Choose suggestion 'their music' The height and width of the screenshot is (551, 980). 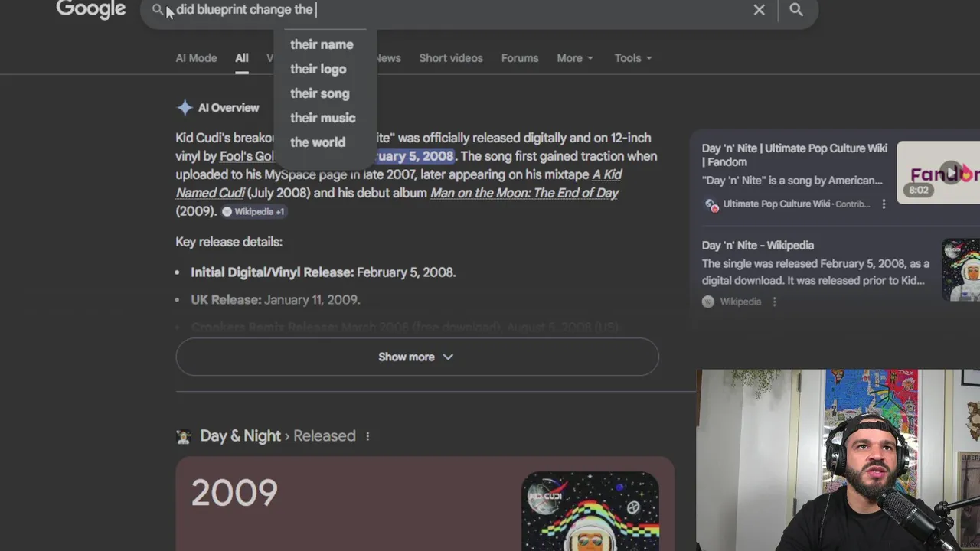(322, 118)
